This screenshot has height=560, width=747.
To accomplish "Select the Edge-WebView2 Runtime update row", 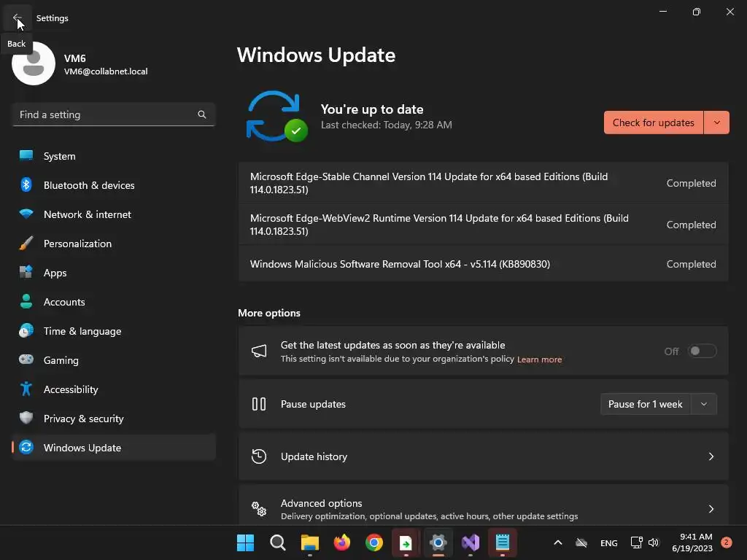I will pyautogui.click(x=483, y=225).
